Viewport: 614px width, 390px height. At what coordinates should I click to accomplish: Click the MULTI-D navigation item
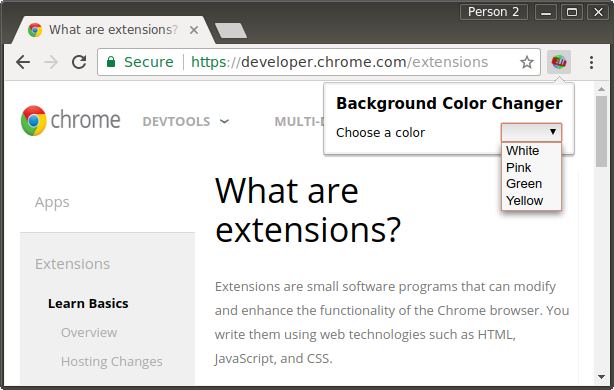click(299, 122)
